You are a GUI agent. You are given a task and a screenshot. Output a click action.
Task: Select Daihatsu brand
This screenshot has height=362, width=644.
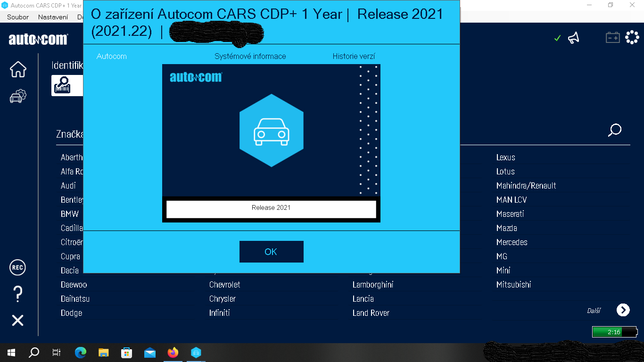75,299
